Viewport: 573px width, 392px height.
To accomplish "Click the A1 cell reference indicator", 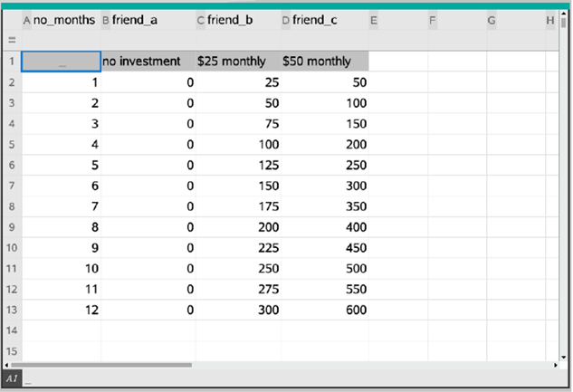I will (x=12, y=378).
